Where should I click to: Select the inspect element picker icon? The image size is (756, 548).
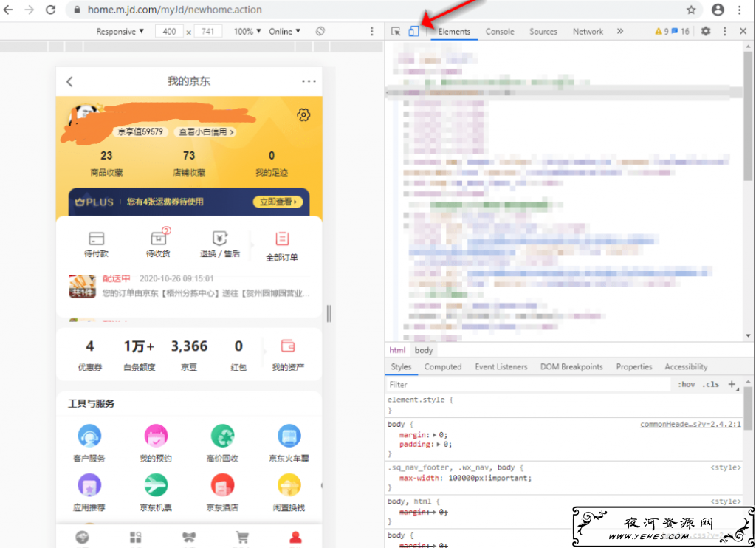(396, 31)
